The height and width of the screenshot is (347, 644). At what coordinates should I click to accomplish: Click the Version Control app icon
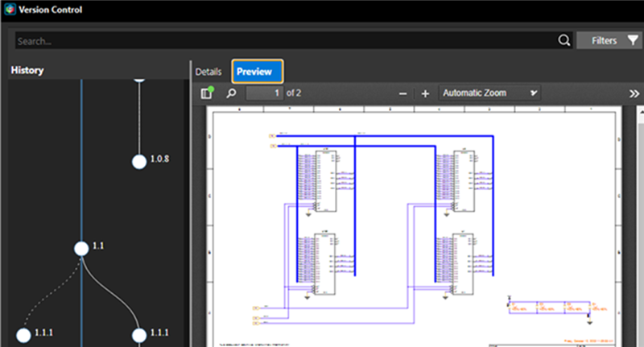coord(10,10)
